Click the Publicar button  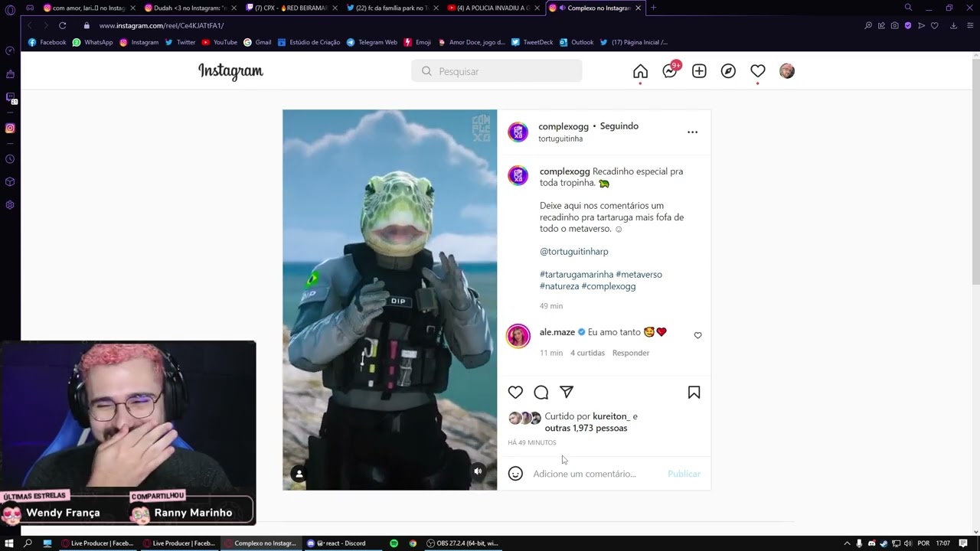tap(684, 474)
